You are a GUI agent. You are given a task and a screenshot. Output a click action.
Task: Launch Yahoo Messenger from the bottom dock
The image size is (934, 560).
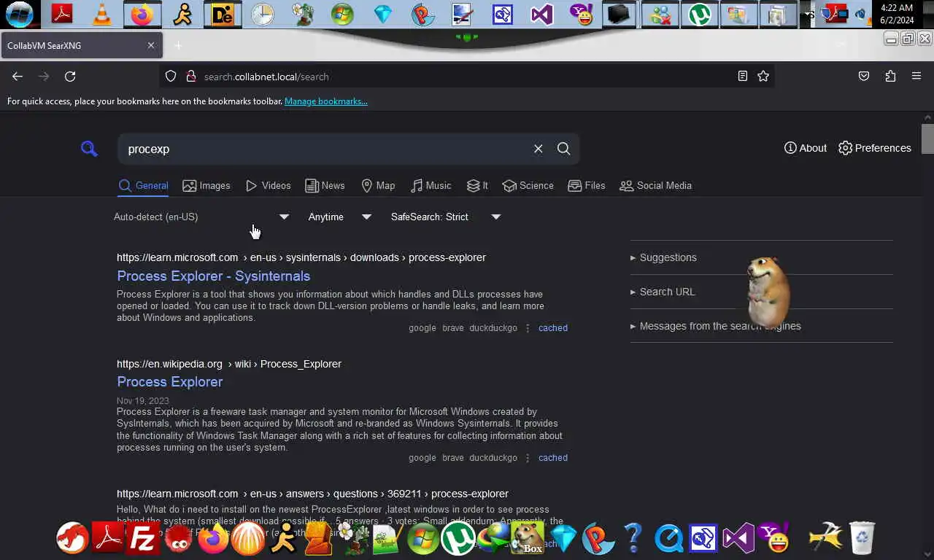click(x=775, y=538)
